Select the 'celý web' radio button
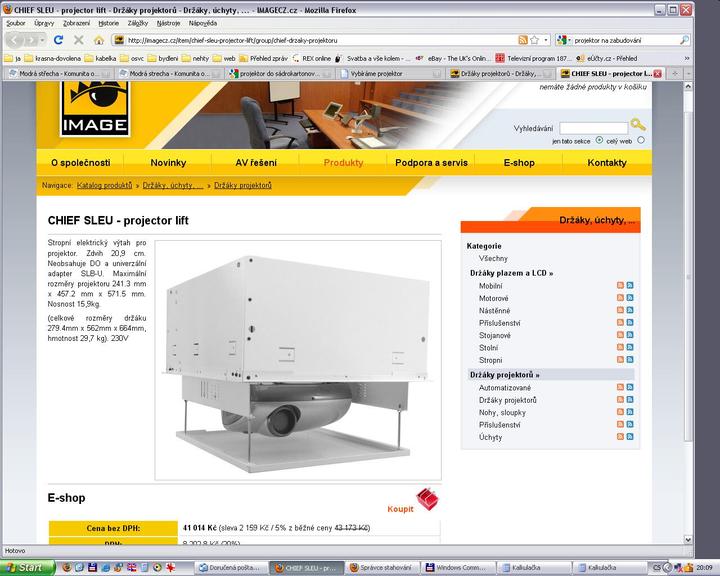The image size is (720, 576). (x=641, y=141)
